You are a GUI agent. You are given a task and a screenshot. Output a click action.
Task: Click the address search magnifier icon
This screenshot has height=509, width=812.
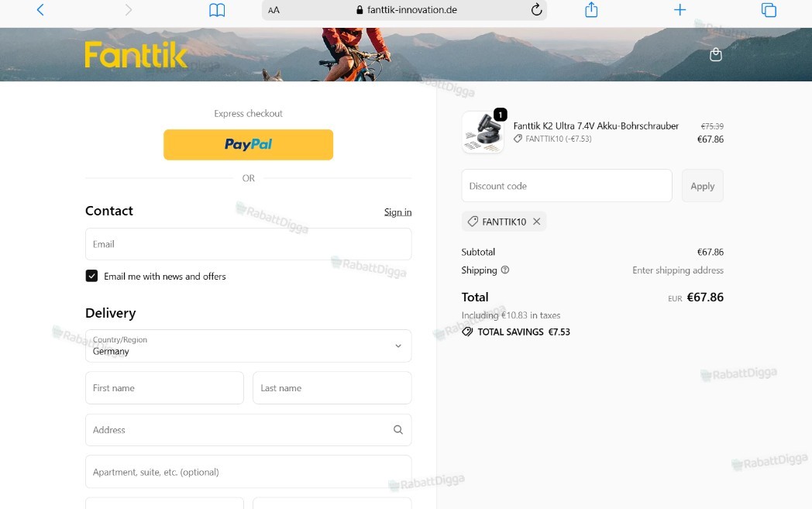397,430
